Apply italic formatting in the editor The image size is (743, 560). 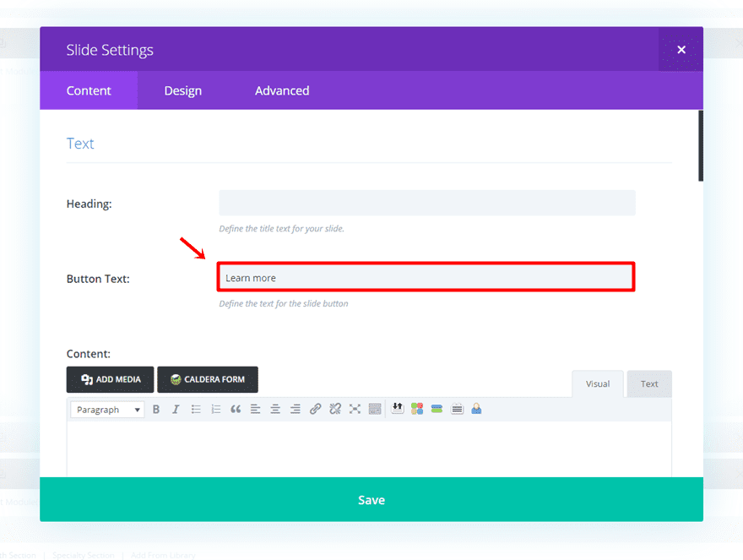(176, 410)
